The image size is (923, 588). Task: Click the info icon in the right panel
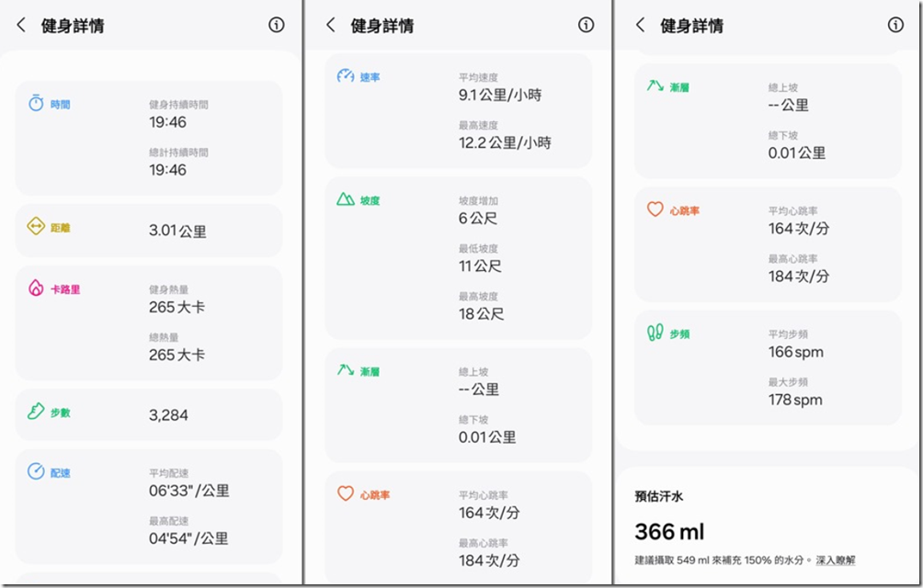click(x=895, y=25)
